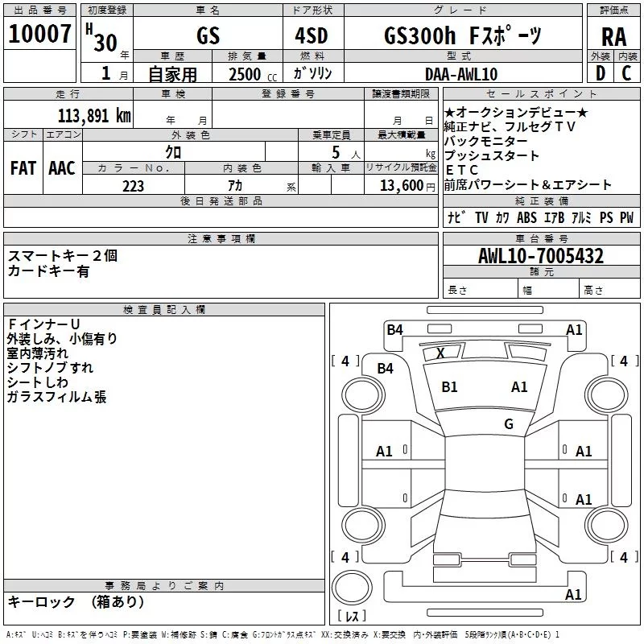Click the 検査員記入欄 section header

[x=164, y=310]
